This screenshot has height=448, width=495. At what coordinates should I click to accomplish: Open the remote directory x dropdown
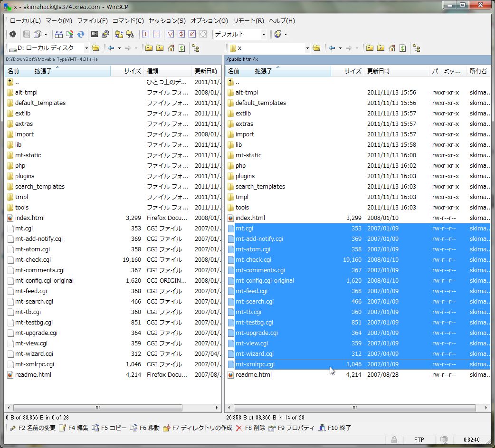coord(307,48)
